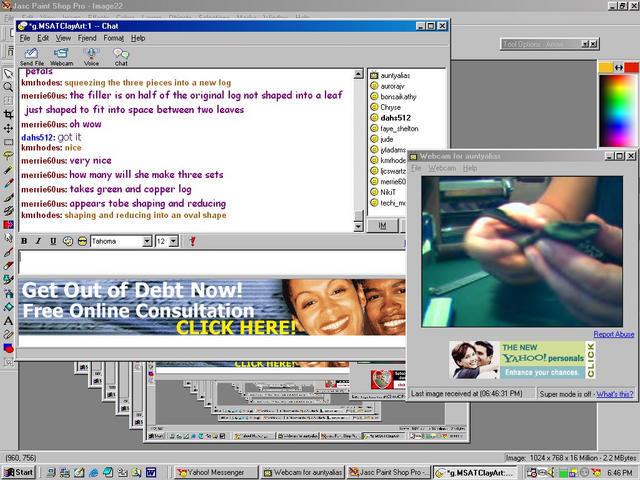
Task: Click the red exclamation buzz icon
Action: coord(192,241)
